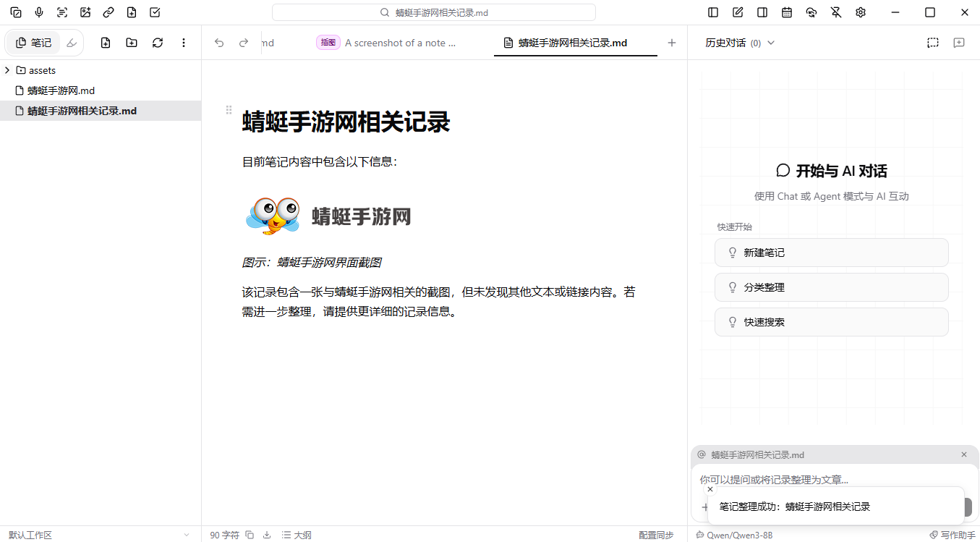Click the block drag handle beside heading

point(229,110)
